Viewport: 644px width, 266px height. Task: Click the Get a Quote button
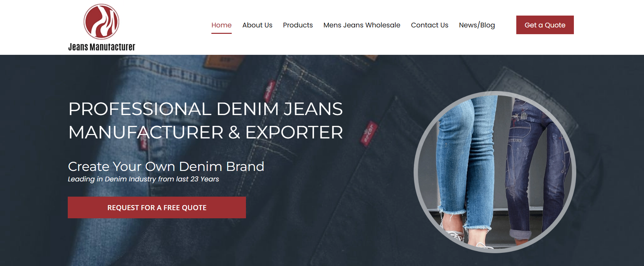(x=545, y=25)
